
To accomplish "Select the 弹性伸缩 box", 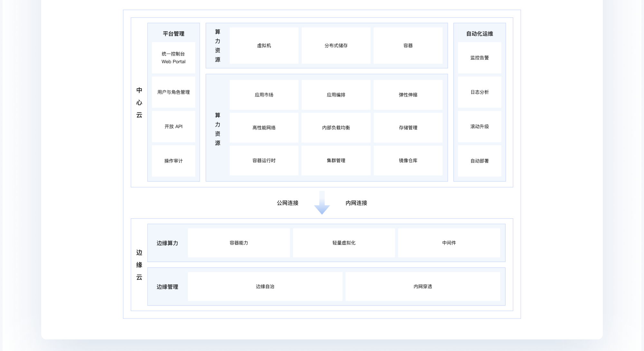I will [x=408, y=95].
